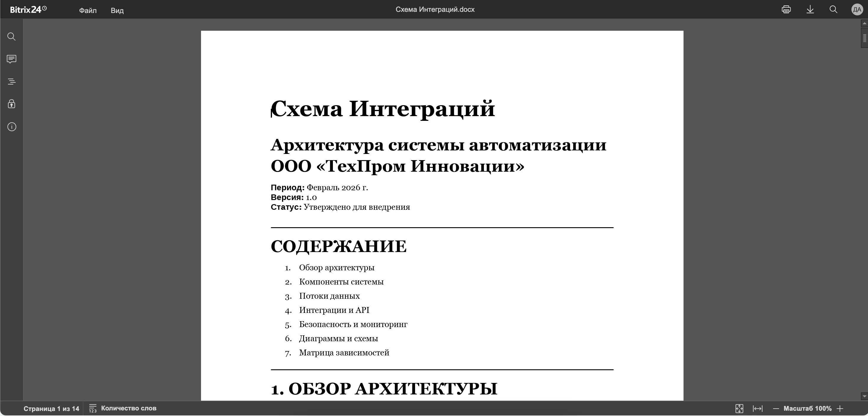This screenshot has height=416, width=868.
Task: Click the СОДЕРЖАНИЕ heading
Action: click(x=339, y=246)
